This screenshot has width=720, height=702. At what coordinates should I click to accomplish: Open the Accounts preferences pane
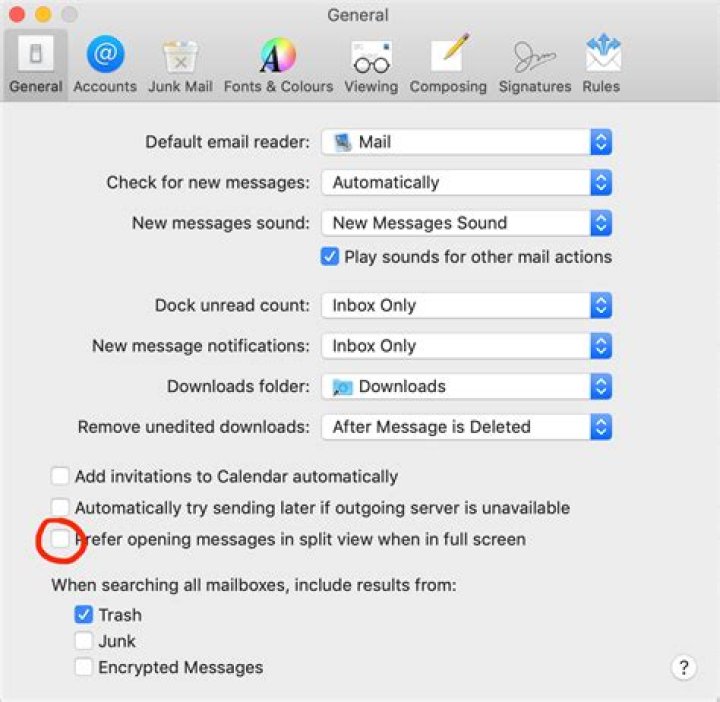tap(105, 64)
